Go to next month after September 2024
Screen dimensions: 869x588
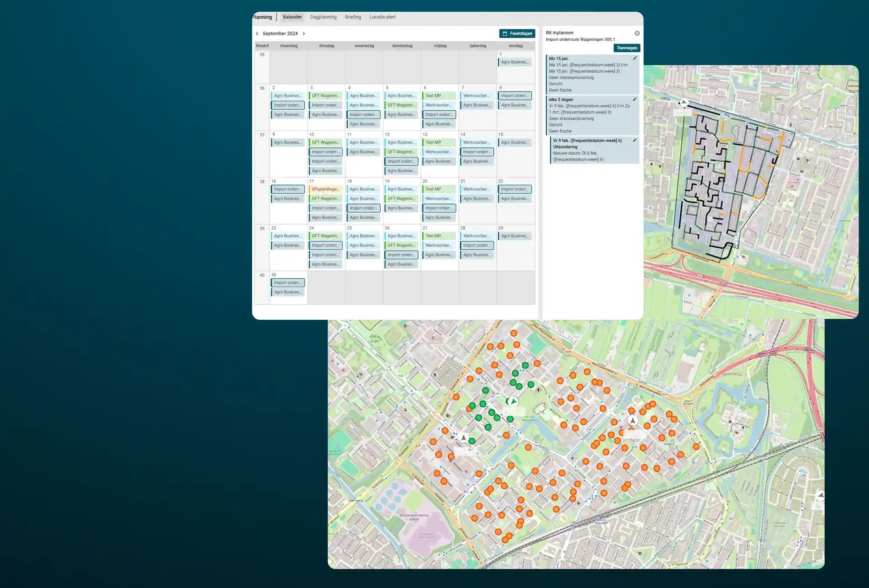tap(304, 33)
